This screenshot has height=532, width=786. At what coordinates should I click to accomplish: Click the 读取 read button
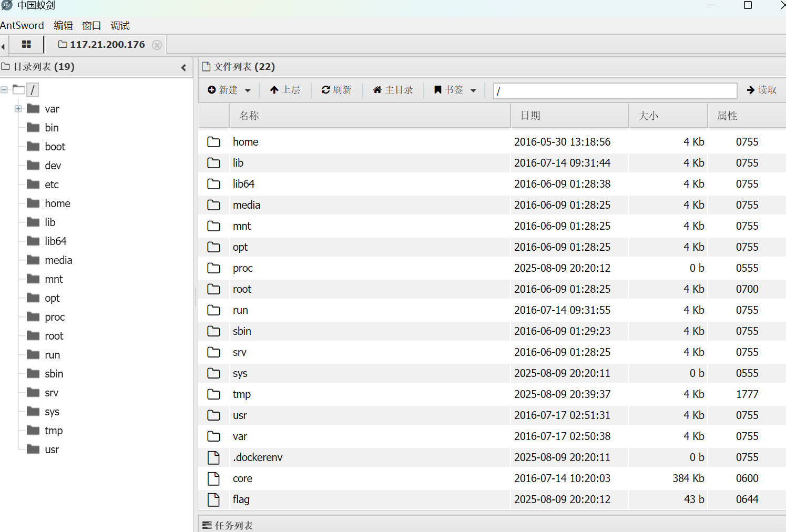click(x=762, y=90)
